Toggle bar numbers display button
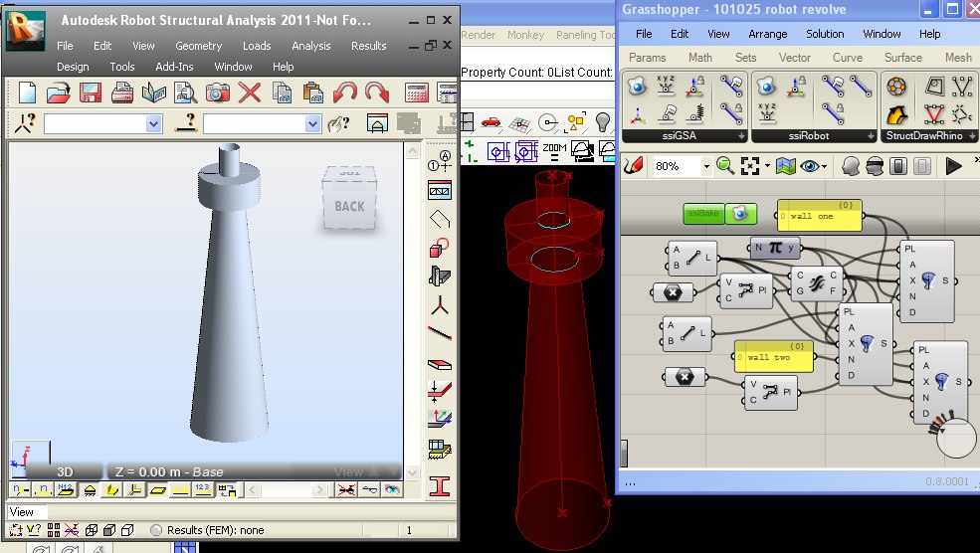Viewport: 980px width, 553px height. [x=43, y=490]
